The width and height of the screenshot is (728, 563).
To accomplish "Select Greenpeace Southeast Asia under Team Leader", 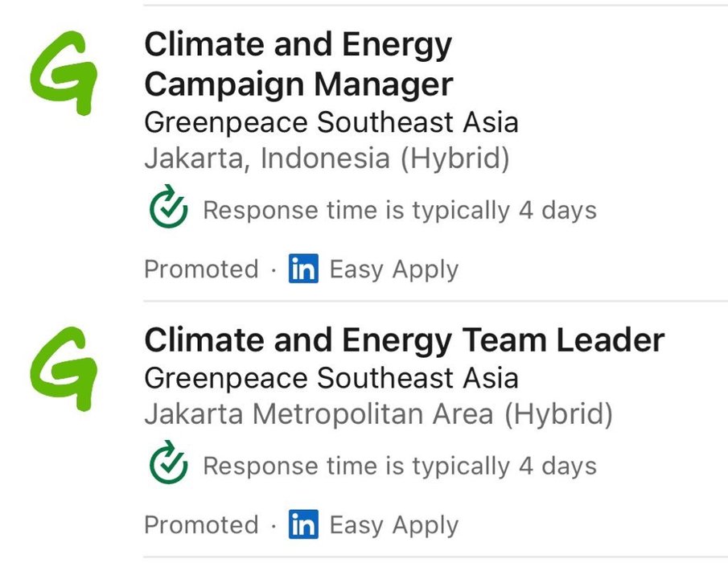I will point(331,377).
